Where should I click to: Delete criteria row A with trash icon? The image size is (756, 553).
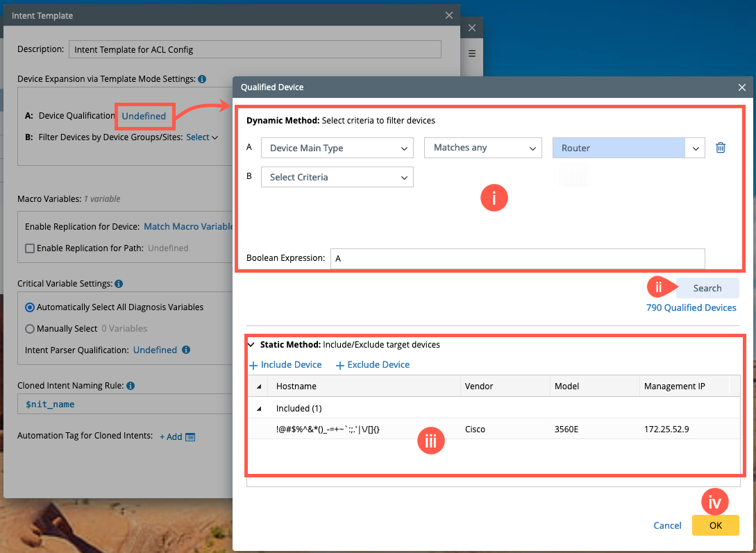(x=721, y=148)
